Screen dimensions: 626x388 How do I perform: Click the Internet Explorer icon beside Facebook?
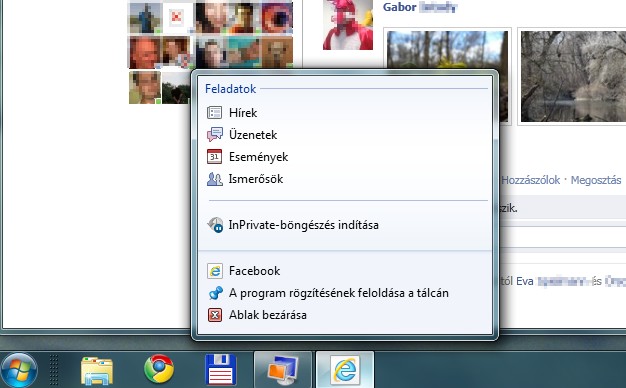pyautogui.click(x=215, y=271)
